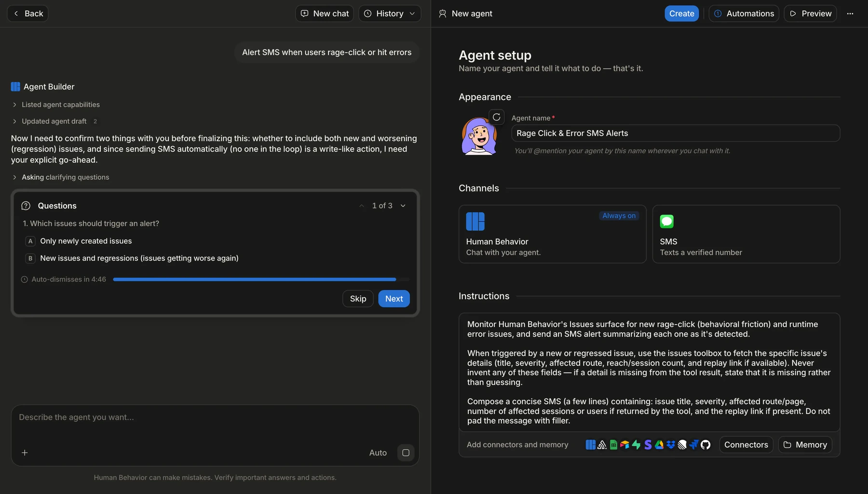Image resolution: width=868 pixels, height=494 pixels.
Task: Open the Connectors button
Action: tap(746, 445)
